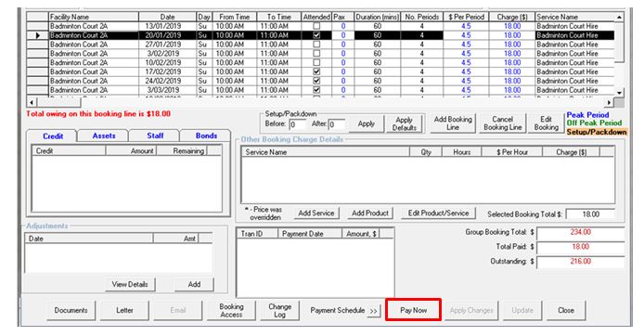Viewport: 644px width, 336px height.
Task: Click the Selected Booking Total field
Action: click(590, 214)
